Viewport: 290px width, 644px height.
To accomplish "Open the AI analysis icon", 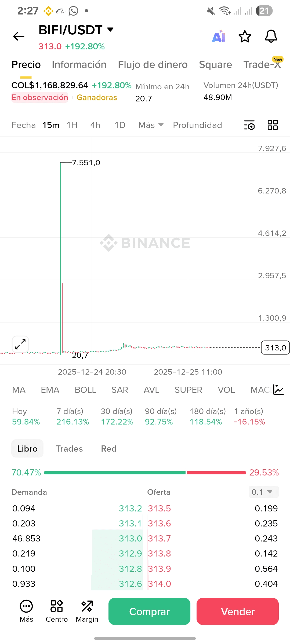I will pyautogui.click(x=219, y=36).
